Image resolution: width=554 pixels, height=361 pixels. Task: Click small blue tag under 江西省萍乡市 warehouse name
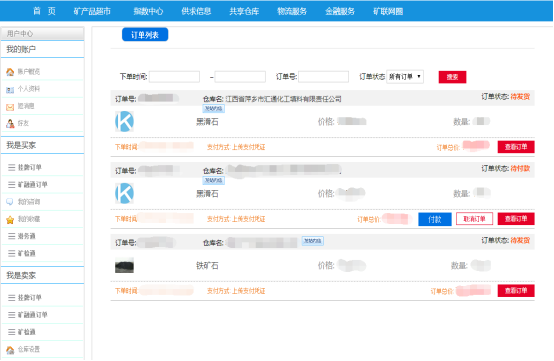tap(213, 108)
